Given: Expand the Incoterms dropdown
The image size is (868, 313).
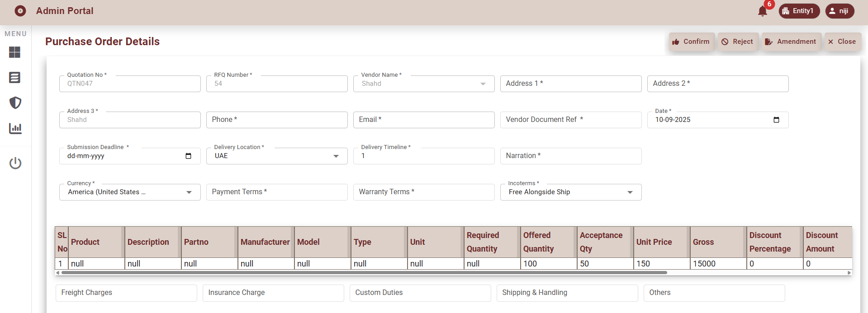Looking at the screenshot, I should 630,192.
